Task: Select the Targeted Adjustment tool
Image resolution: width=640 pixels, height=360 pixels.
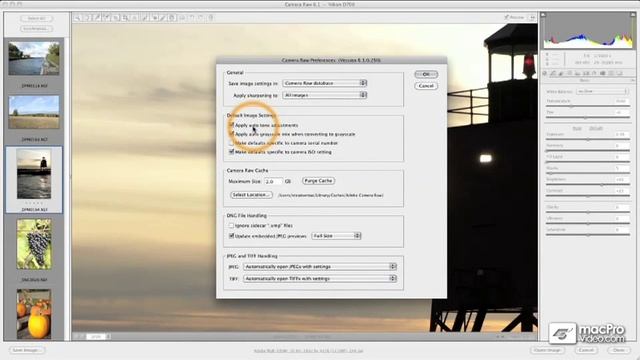Action: pyautogui.click(x=116, y=18)
